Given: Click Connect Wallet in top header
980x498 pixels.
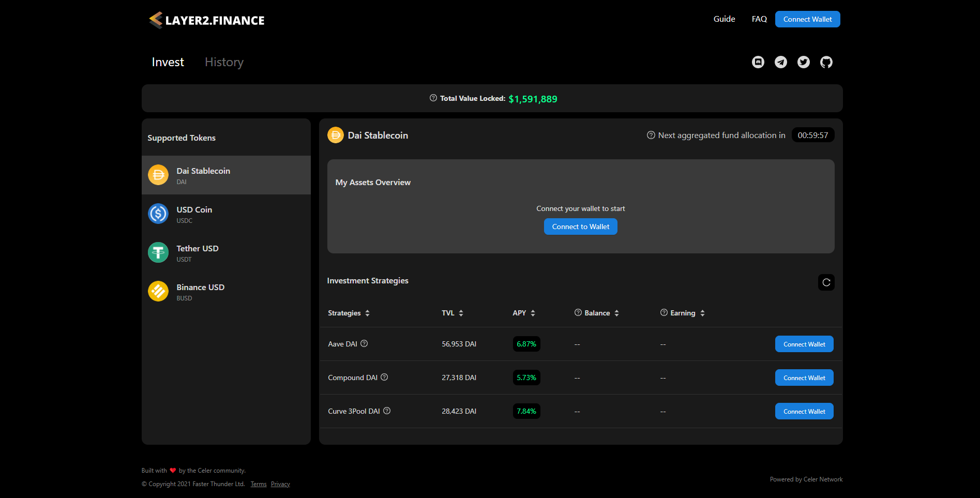Looking at the screenshot, I should tap(807, 19).
